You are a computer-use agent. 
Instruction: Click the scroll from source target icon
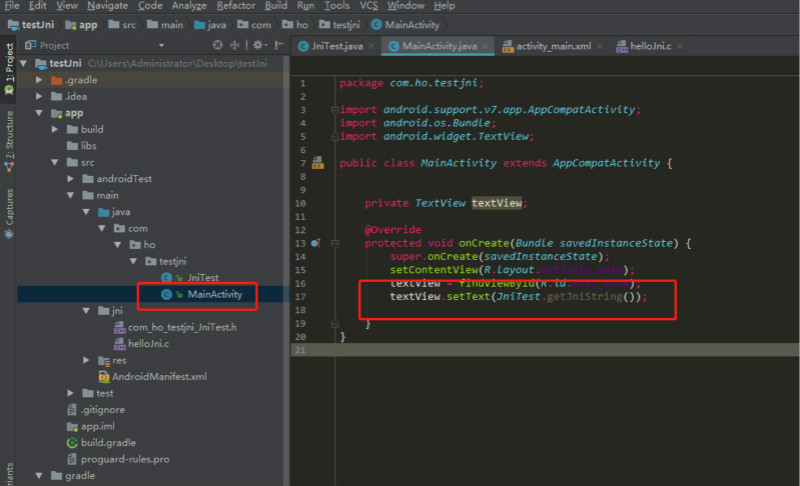click(218, 45)
